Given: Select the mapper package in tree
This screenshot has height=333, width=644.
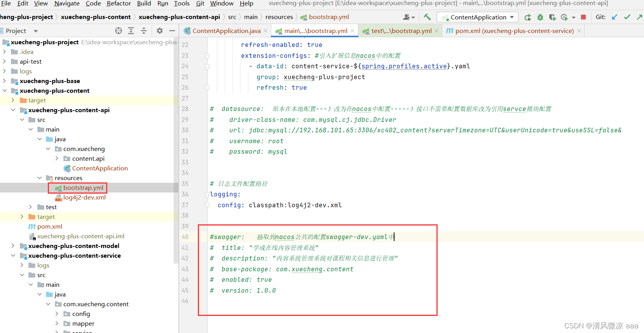Looking at the screenshot, I should tap(83, 324).
